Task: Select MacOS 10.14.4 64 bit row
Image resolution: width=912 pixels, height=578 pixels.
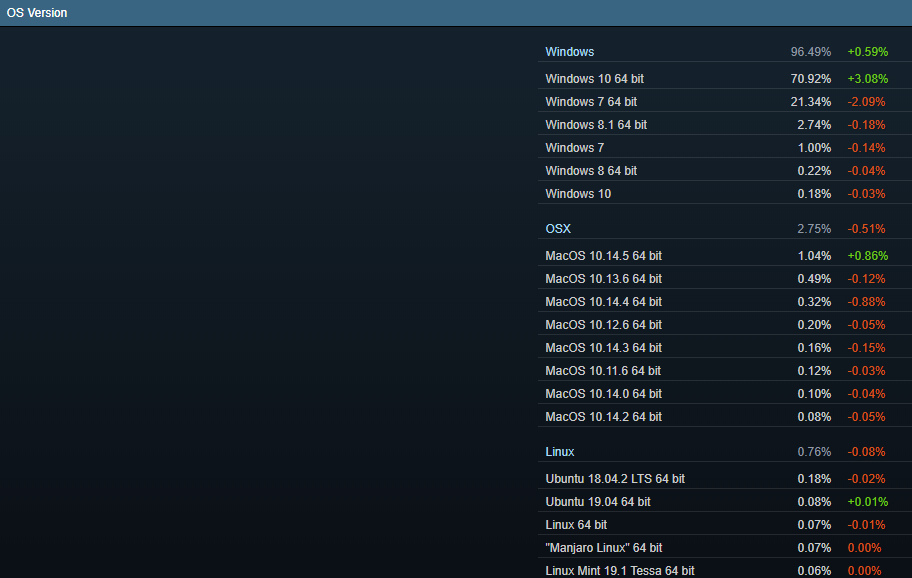Action: point(725,301)
